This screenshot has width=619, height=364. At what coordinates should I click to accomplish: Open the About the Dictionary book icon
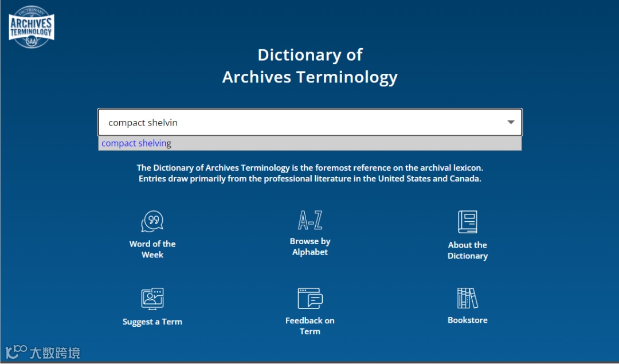(468, 222)
